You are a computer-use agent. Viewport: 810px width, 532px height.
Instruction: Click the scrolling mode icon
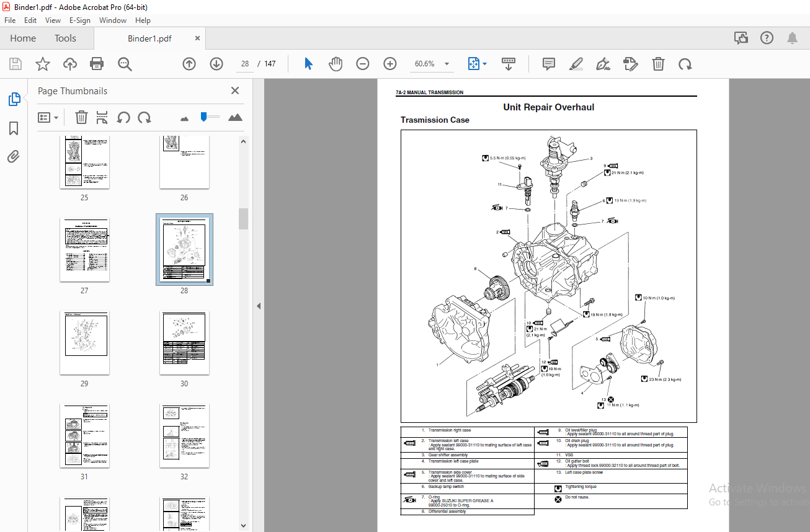click(x=509, y=64)
